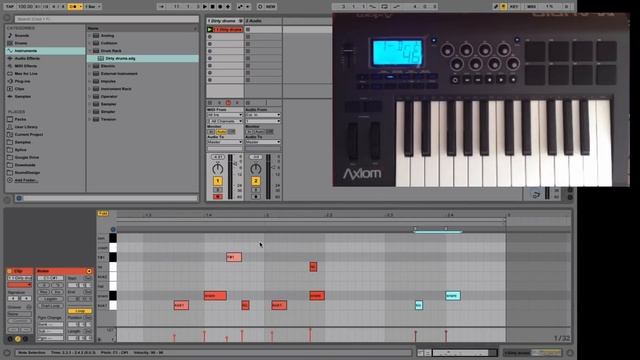The width and height of the screenshot is (640, 360).
Task: Click the TAP tempo button
Action: (10, 7)
